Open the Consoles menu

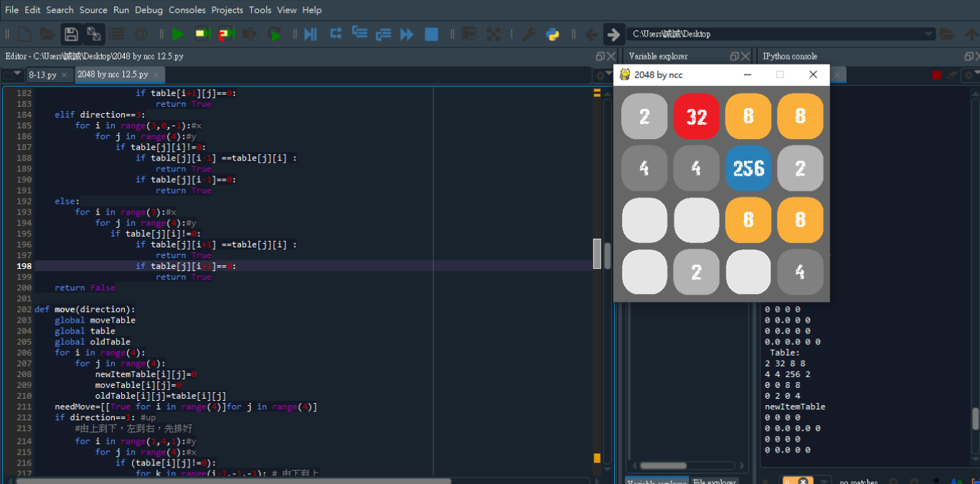(x=187, y=10)
